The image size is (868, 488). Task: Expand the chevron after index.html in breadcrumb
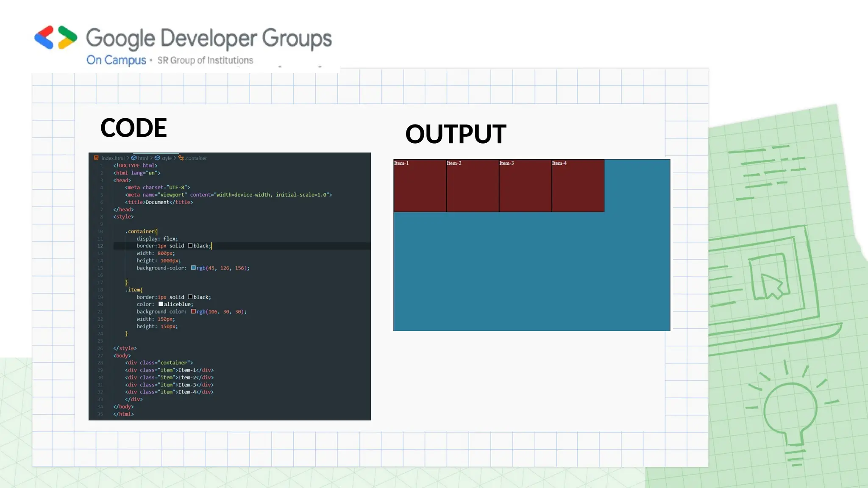point(128,158)
